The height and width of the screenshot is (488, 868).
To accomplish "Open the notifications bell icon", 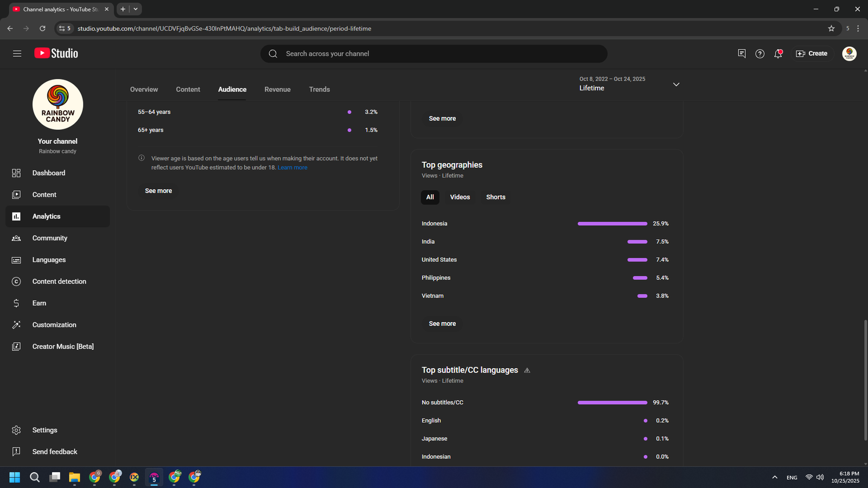I will click(778, 54).
